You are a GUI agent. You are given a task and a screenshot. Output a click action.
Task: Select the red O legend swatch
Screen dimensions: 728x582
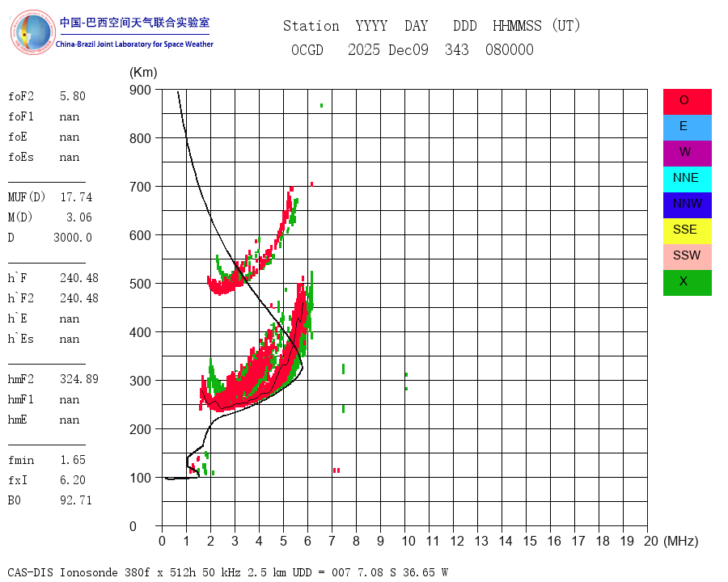pos(687,102)
